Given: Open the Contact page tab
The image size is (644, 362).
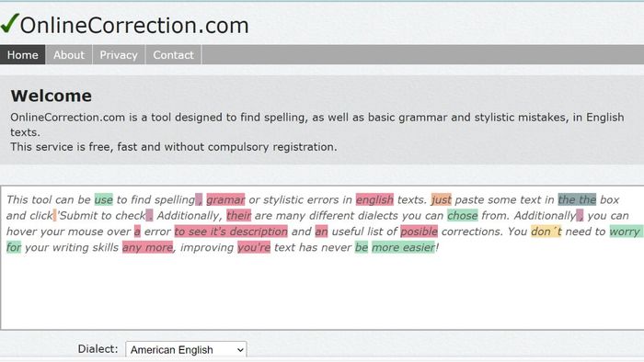Looking at the screenshot, I should pyautogui.click(x=173, y=55).
